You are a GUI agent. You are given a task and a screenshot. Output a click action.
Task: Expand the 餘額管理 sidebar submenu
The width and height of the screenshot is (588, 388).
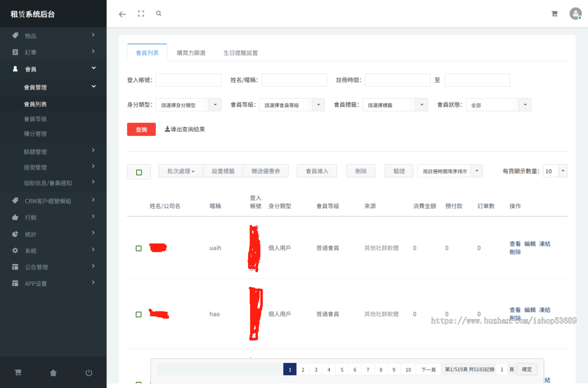coord(53,152)
